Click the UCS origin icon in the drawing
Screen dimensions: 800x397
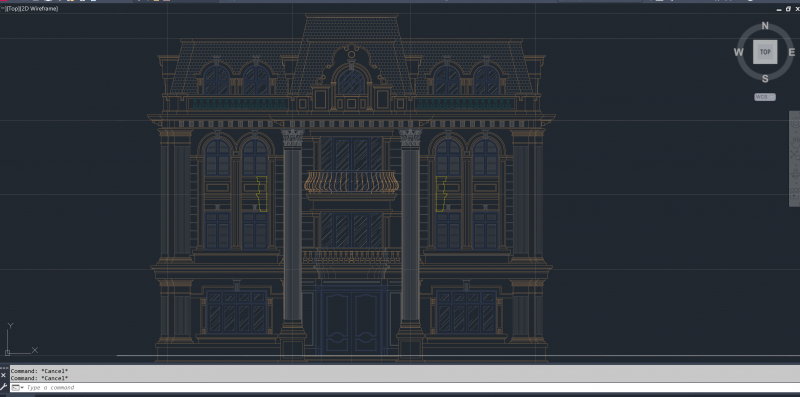point(8,352)
